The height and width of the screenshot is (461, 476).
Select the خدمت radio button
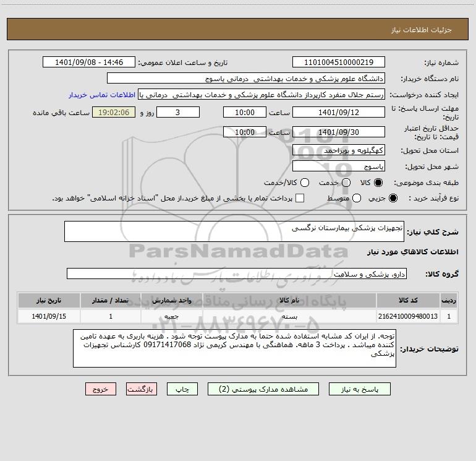(346, 183)
